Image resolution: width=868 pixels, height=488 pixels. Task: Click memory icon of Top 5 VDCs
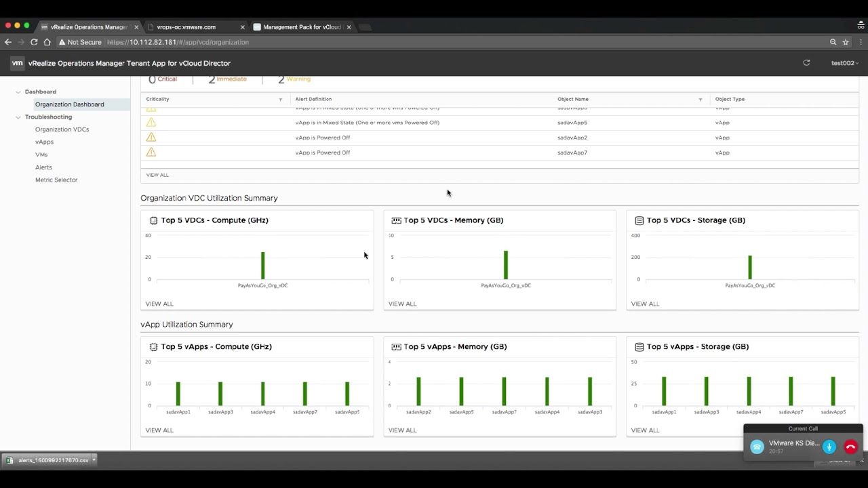click(396, 220)
